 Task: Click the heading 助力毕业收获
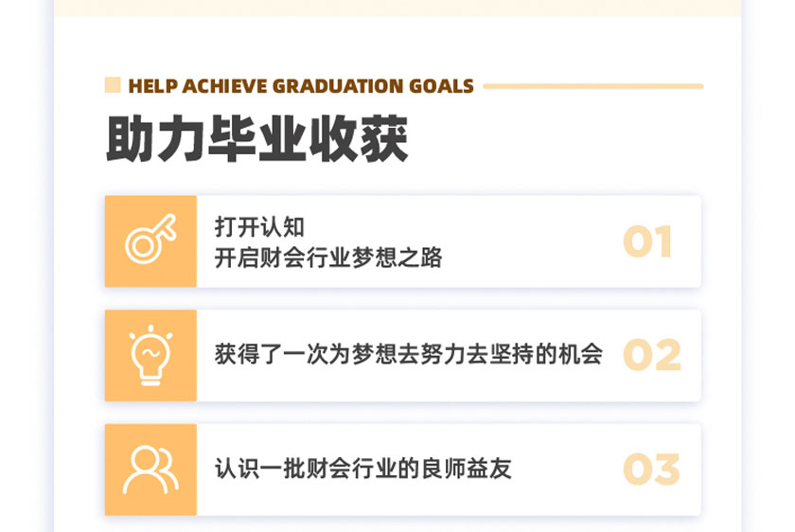click(257, 138)
